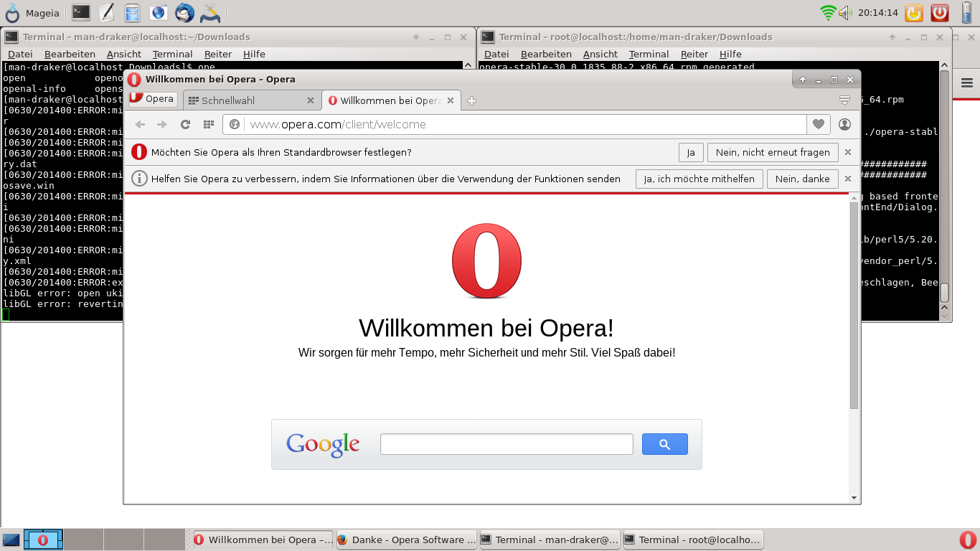Open the Opera account profile icon
The image size is (980, 551).
coord(844,124)
